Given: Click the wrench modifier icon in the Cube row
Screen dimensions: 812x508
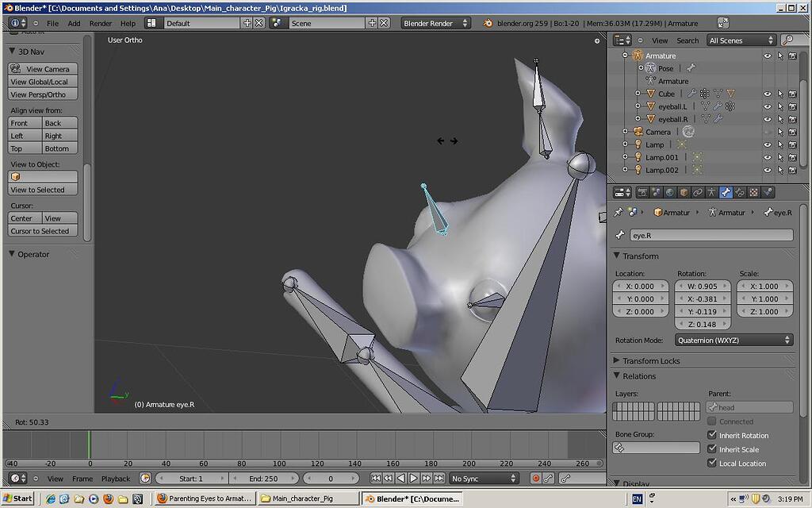Looking at the screenshot, I should [691, 94].
